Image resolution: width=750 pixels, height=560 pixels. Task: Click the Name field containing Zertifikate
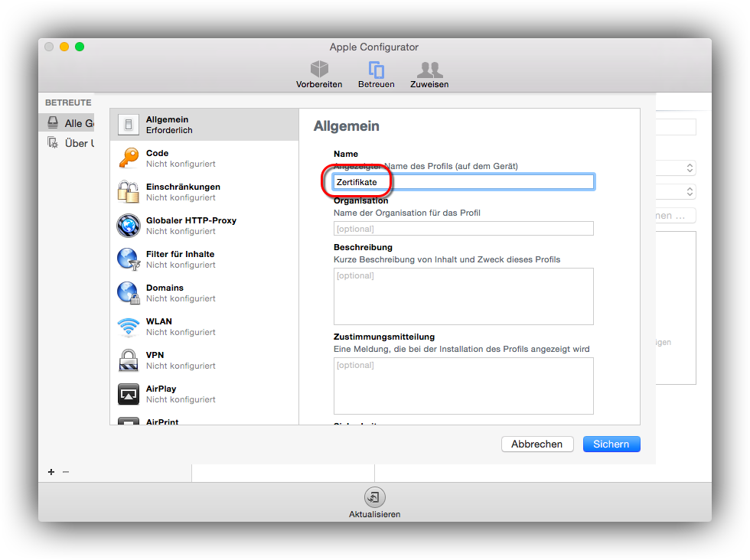click(x=464, y=182)
